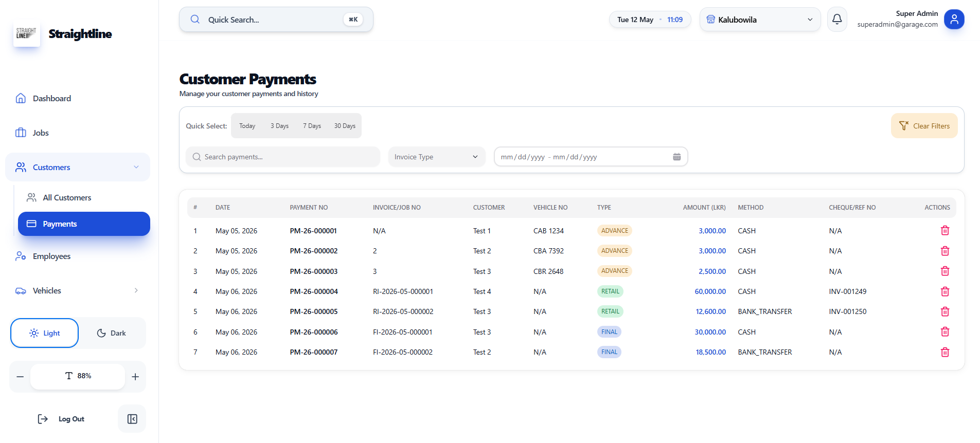Open the date range calendar icon
The height and width of the screenshot is (443, 980).
676,157
